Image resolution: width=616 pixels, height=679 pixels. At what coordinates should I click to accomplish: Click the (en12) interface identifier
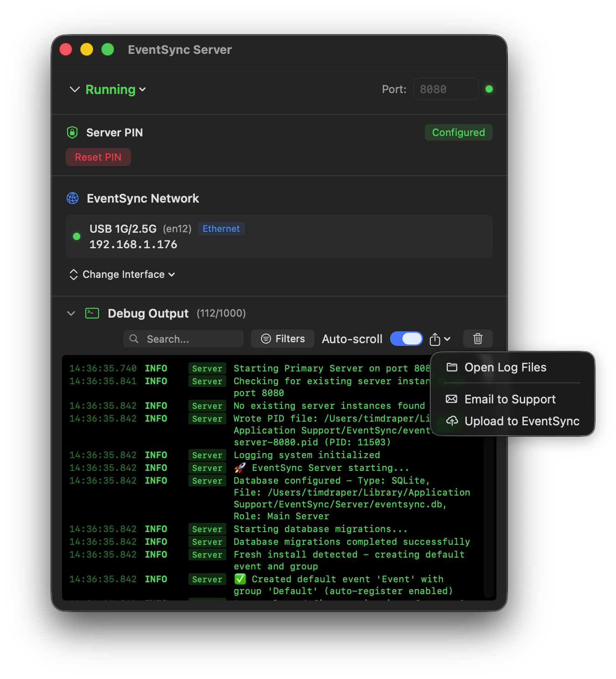[x=177, y=229]
